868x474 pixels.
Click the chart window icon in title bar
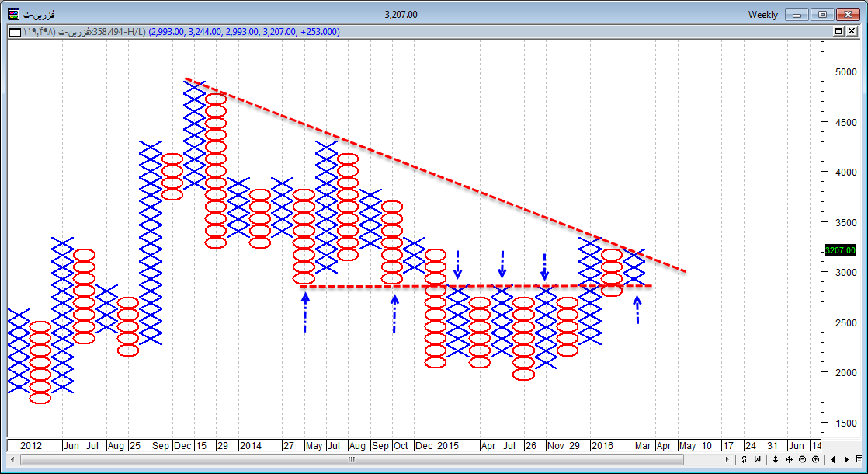pos(13,14)
